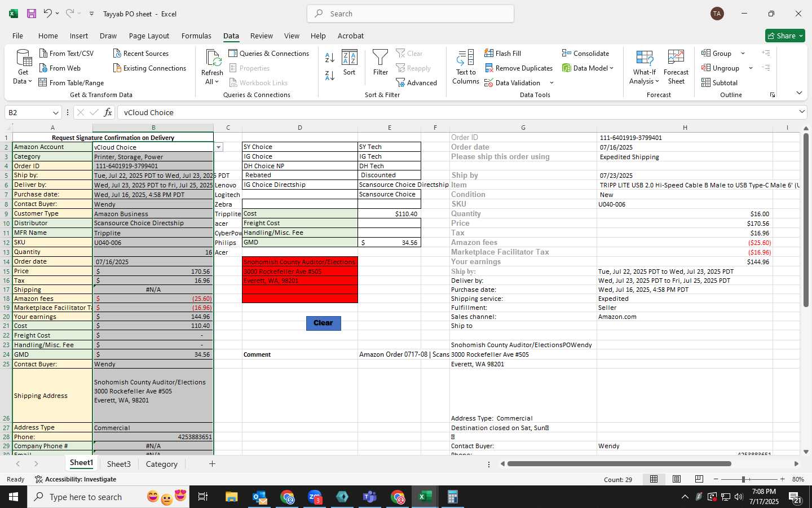
Task: Click zoom in plus button
Action: click(782, 479)
